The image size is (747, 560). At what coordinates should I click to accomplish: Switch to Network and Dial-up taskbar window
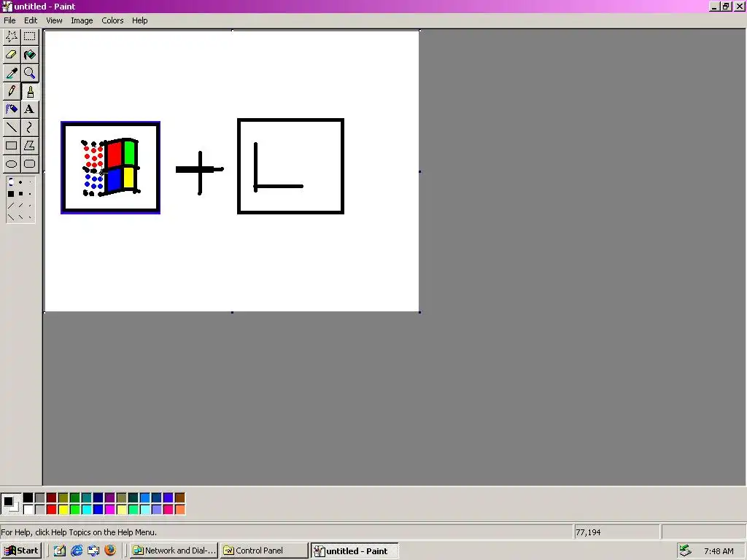tap(174, 551)
